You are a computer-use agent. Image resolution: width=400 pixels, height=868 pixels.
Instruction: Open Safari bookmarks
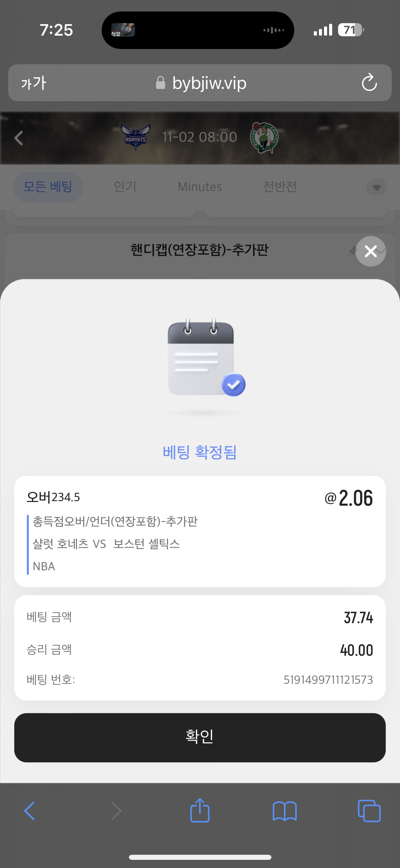(x=285, y=811)
